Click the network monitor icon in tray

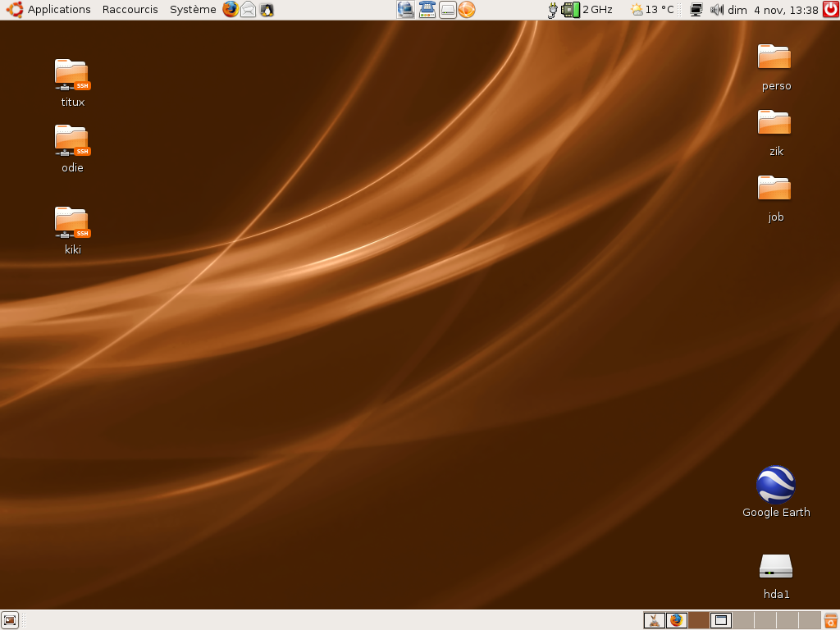(x=696, y=10)
